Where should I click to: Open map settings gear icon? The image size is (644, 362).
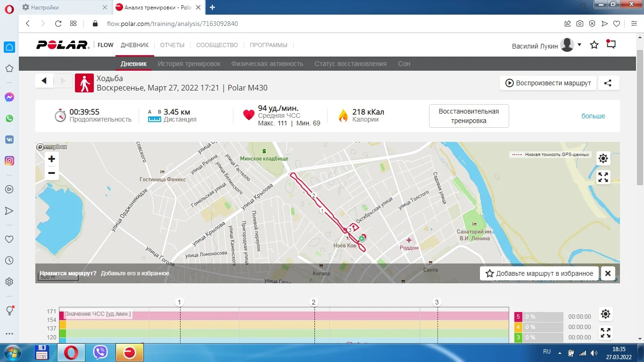point(603,158)
